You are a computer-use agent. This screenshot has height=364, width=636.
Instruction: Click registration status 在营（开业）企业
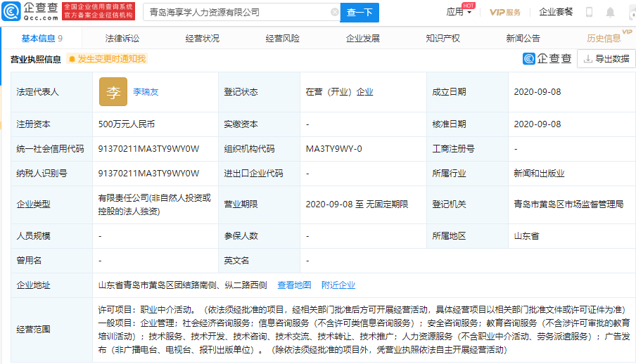click(340, 92)
